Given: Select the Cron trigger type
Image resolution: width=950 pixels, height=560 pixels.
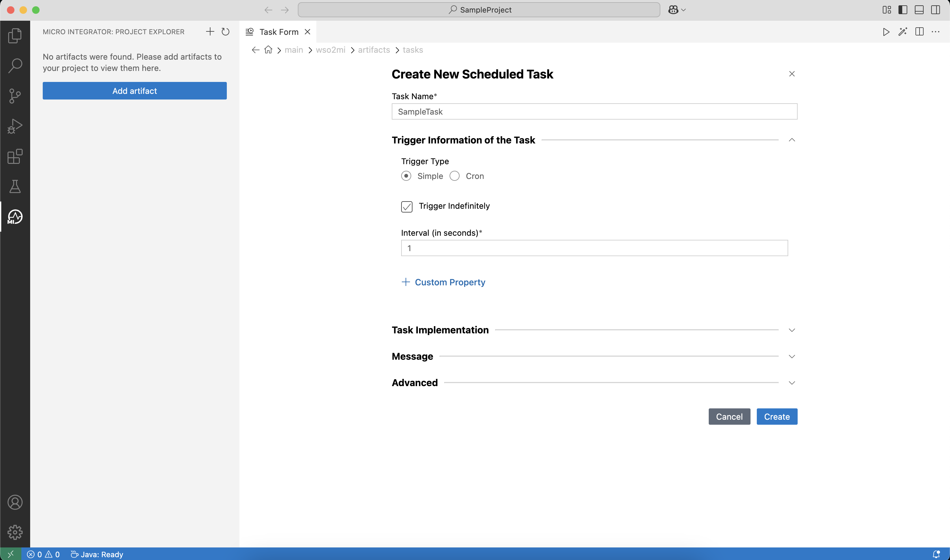Looking at the screenshot, I should point(455,176).
